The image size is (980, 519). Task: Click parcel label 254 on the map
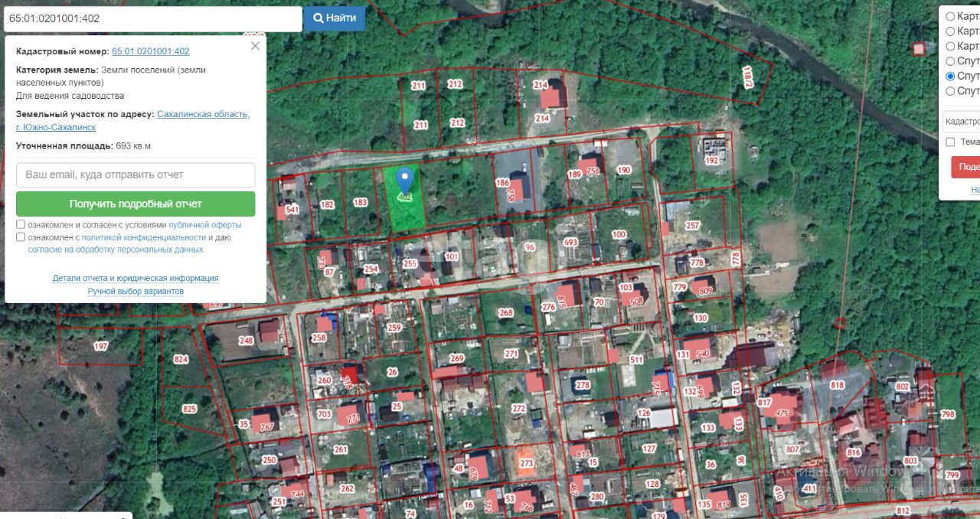tap(371, 269)
